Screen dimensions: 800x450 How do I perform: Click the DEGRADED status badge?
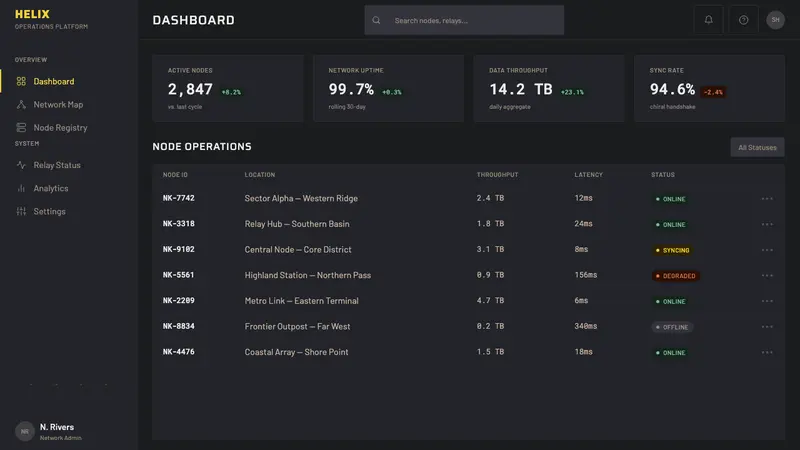[x=676, y=276]
